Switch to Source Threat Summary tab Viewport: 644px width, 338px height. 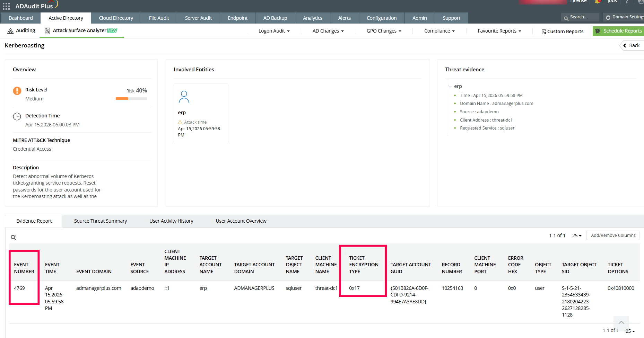click(101, 221)
